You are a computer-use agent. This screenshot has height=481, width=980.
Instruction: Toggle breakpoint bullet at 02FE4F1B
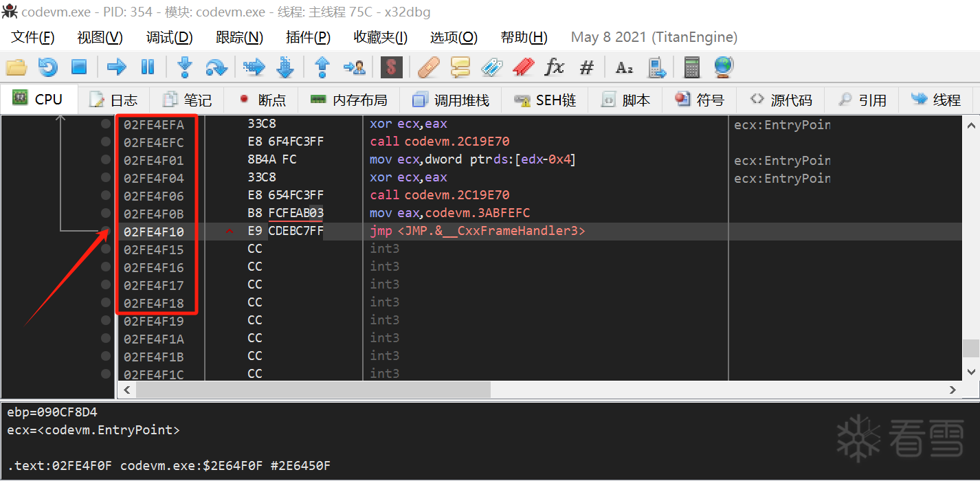point(106,356)
